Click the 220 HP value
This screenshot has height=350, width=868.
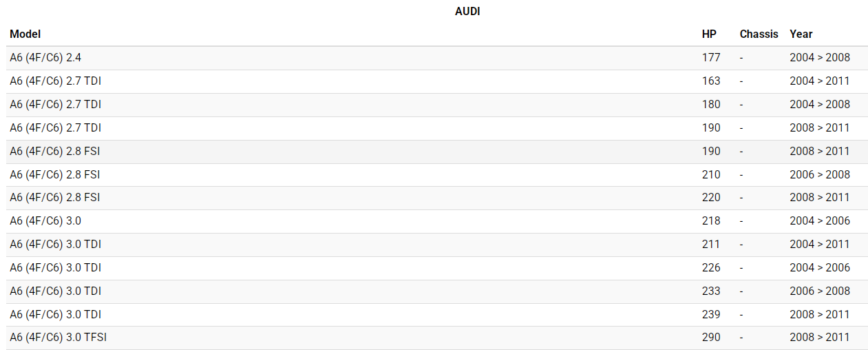pos(711,198)
